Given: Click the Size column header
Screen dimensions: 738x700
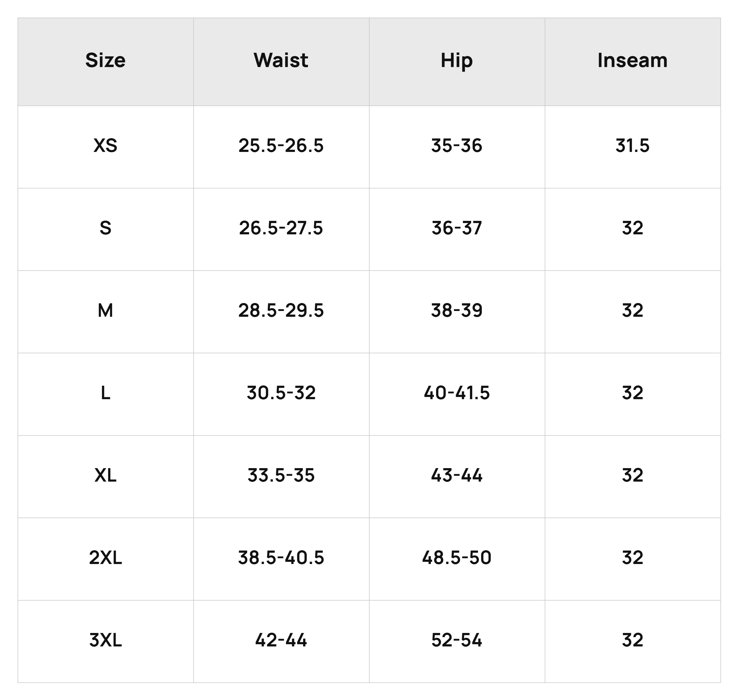Looking at the screenshot, I should click(x=105, y=60).
